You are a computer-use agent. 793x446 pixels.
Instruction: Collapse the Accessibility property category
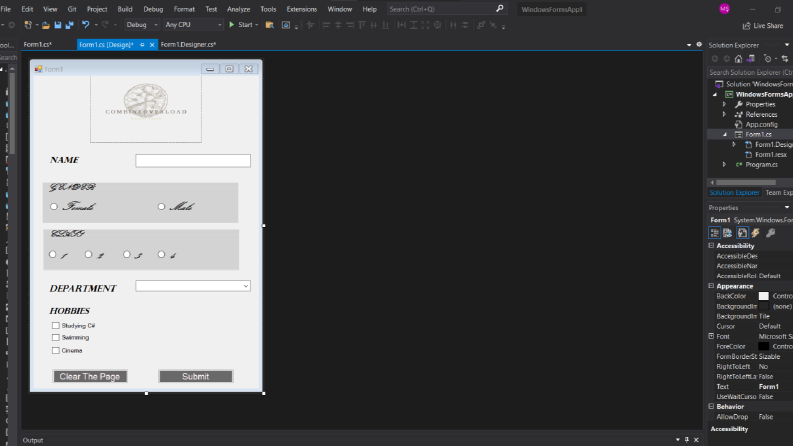711,245
